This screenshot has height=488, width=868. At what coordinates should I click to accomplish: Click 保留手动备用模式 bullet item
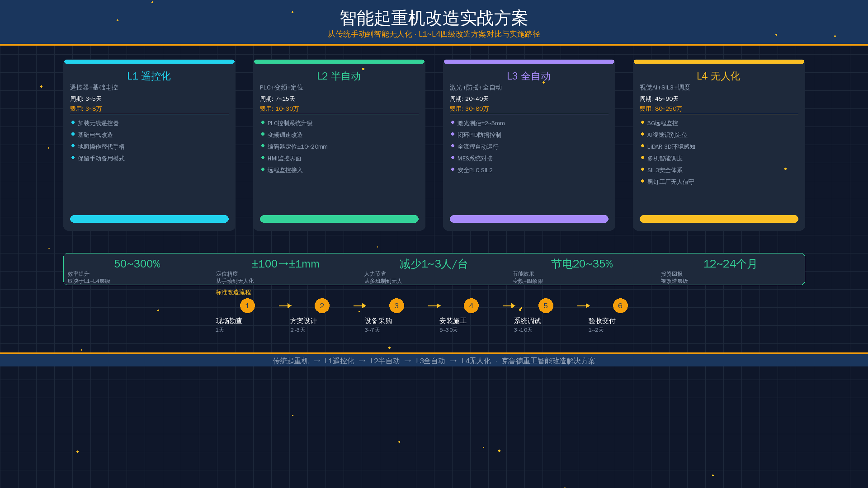(x=101, y=159)
